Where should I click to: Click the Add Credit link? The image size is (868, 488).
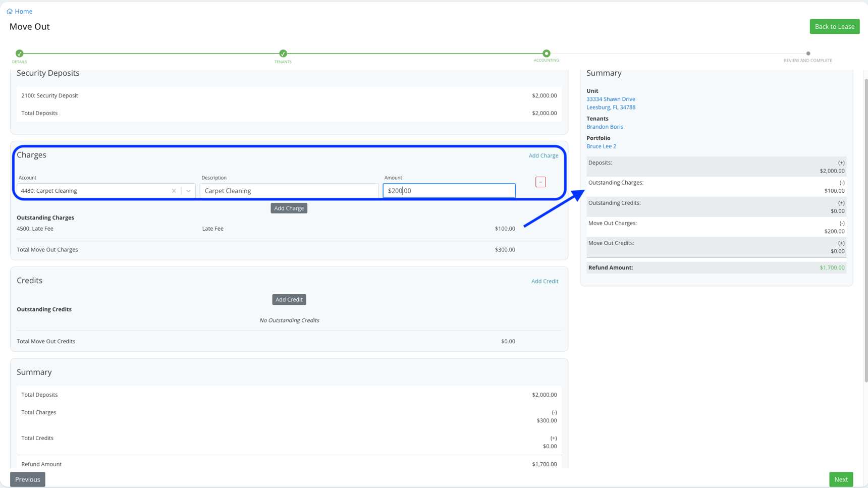(545, 281)
